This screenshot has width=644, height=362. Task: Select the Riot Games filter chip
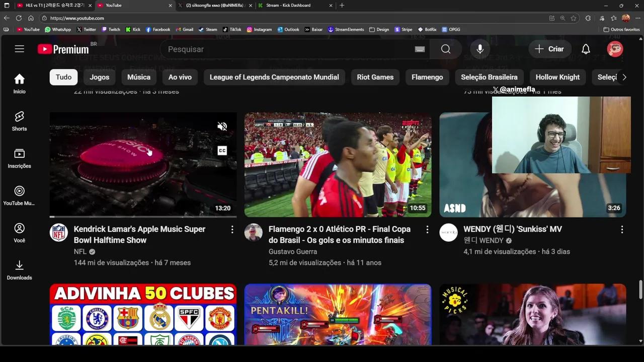click(375, 77)
